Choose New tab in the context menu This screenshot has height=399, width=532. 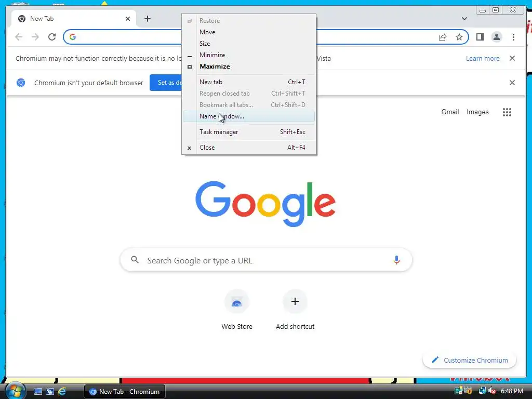pos(249,82)
